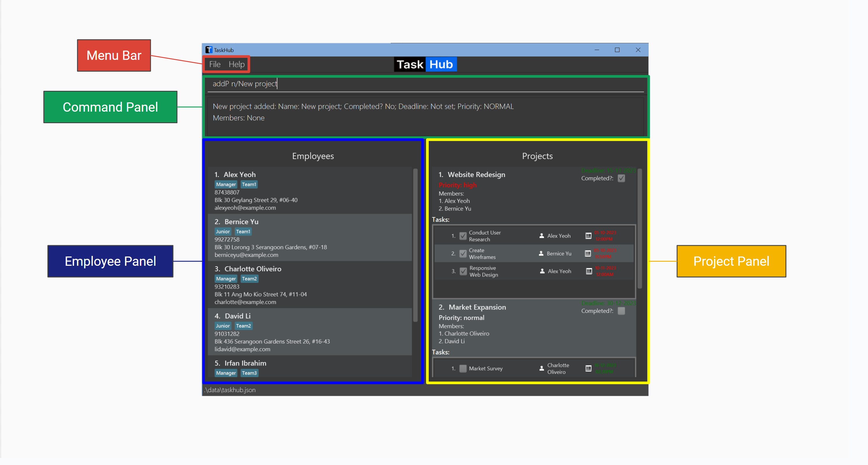Click David Li's Junior tag
Viewport: 868px width, 465px height.
[x=223, y=326]
